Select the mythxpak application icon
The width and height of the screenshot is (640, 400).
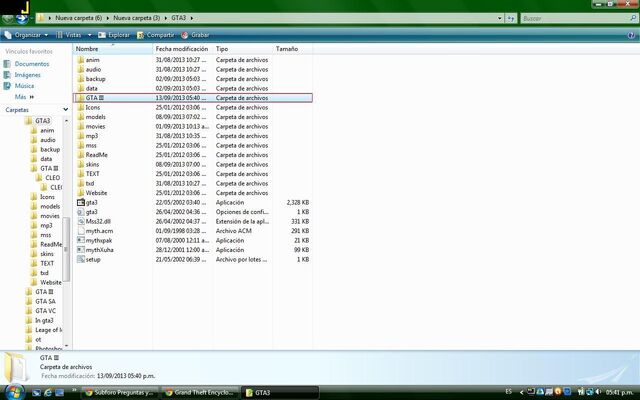click(80, 240)
